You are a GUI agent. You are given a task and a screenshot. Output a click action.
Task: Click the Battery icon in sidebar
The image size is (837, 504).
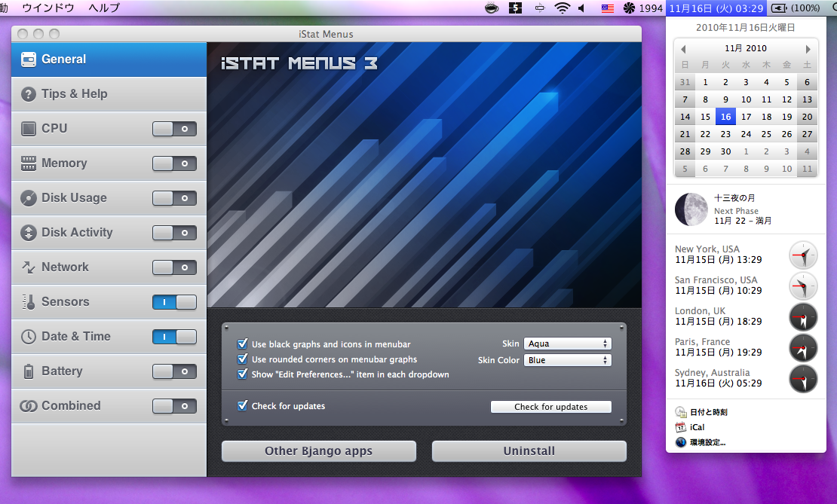pyautogui.click(x=29, y=371)
